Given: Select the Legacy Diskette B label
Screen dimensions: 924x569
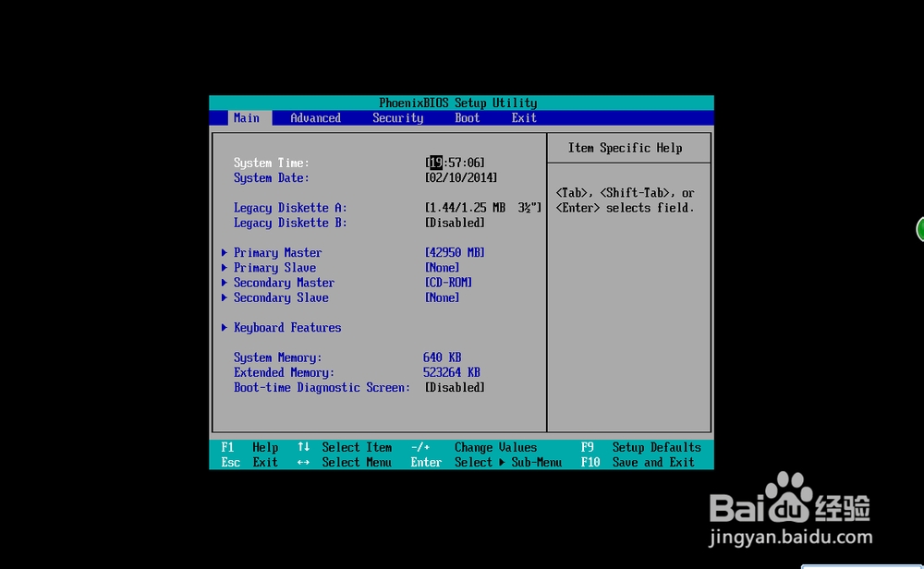Looking at the screenshot, I should pyautogui.click(x=290, y=223).
